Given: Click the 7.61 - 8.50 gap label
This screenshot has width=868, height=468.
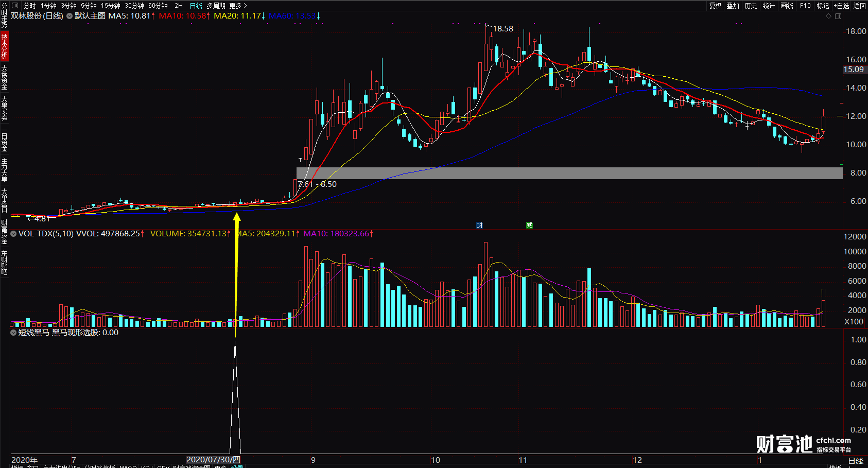Looking at the screenshot, I should pyautogui.click(x=317, y=184).
